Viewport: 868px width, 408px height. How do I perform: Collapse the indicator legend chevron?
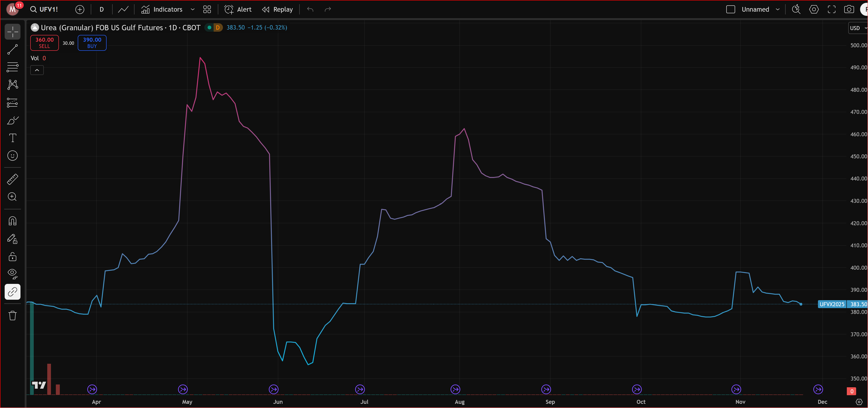(37, 70)
